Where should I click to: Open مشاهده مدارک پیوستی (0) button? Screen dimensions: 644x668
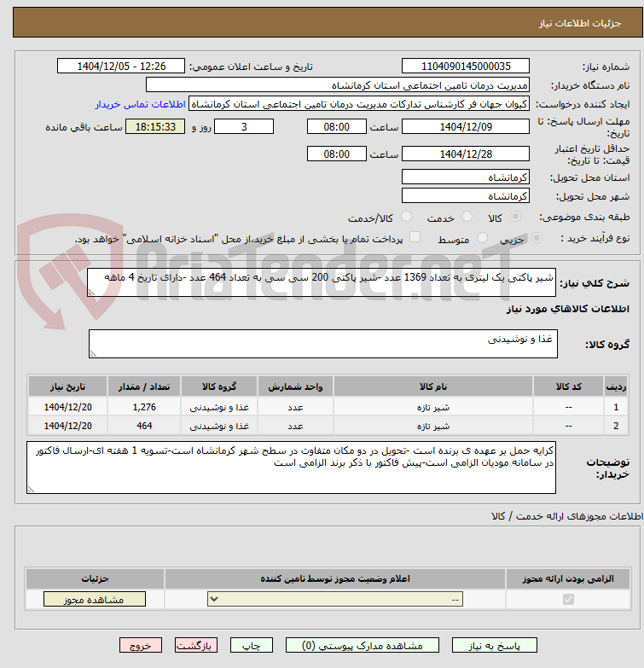[x=362, y=646]
